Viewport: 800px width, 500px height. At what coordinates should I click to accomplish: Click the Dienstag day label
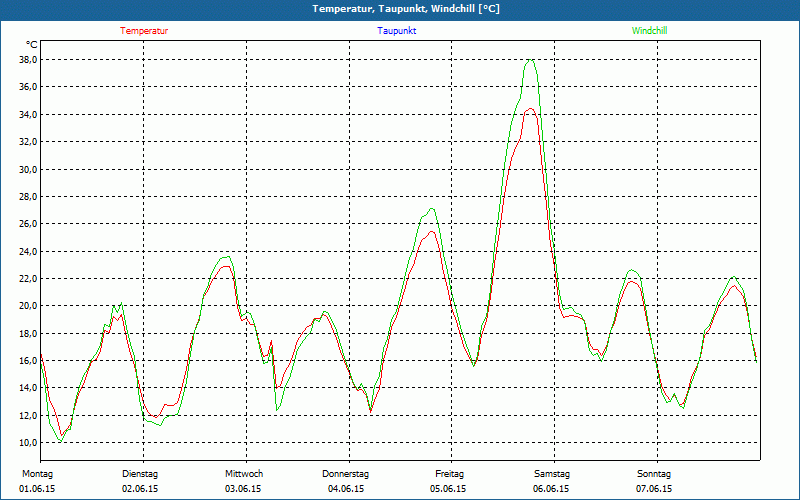(140, 474)
